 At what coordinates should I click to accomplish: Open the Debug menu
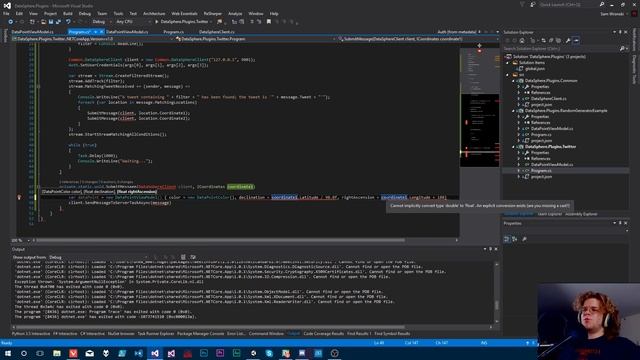point(85,13)
